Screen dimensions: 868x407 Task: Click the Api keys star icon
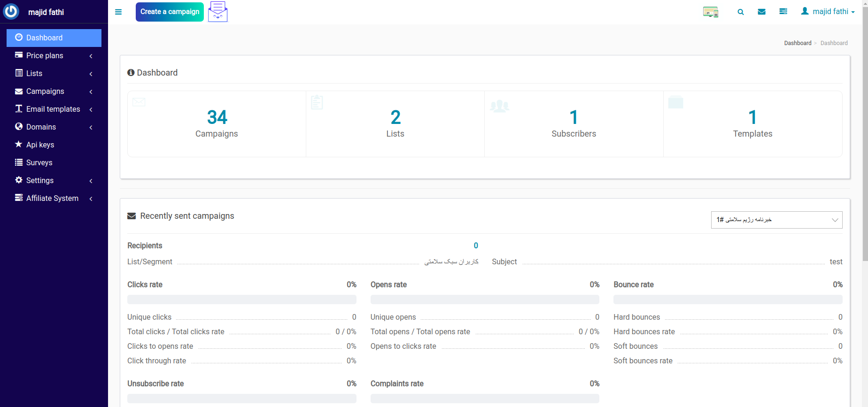pos(19,145)
